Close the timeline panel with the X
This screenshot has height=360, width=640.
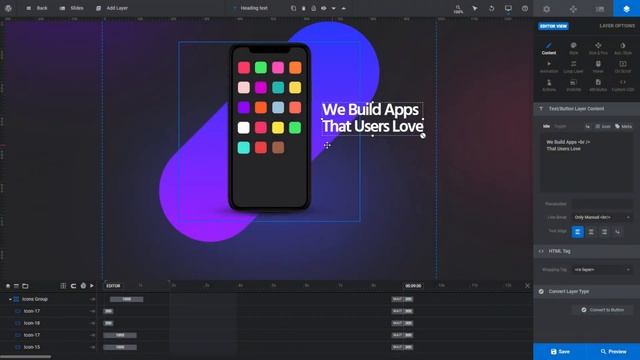[527, 286]
